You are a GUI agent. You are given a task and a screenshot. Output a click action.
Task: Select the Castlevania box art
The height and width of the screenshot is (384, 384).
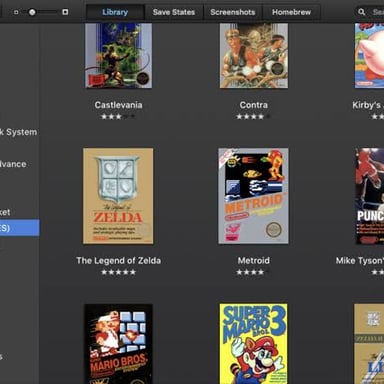pos(118,56)
